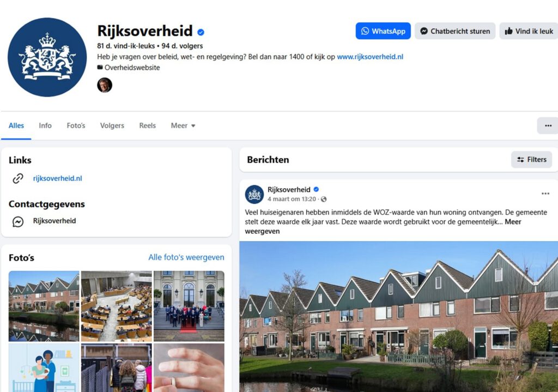Click the WhatsApp button
Viewport: 558px width, 392px height.
pos(383,31)
